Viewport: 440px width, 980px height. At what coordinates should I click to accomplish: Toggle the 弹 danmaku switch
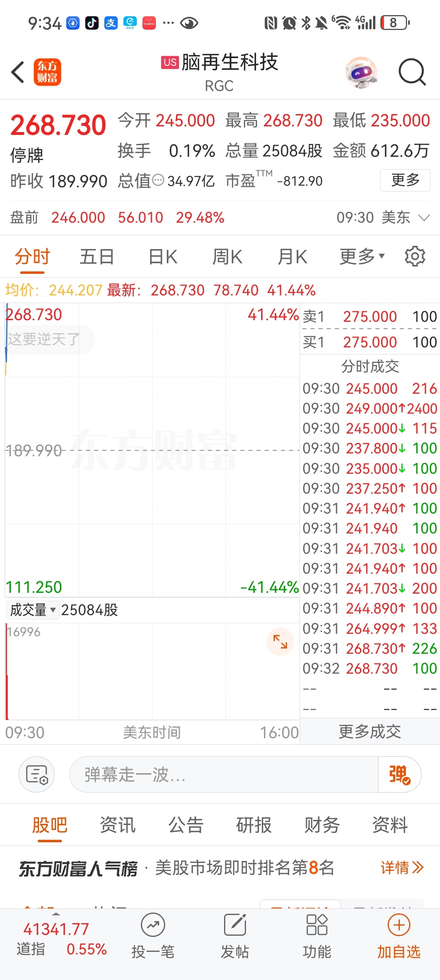[x=399, y=774]
